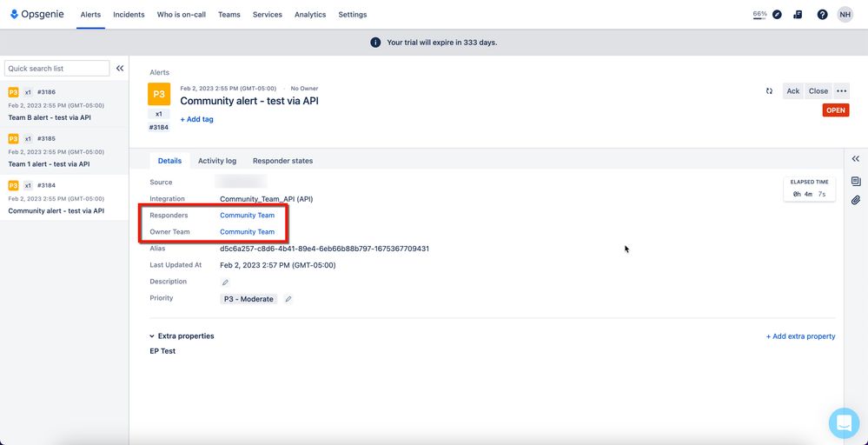This screenshot has height=445, width=868.
Task: Open the Owner Team Community Team link
Action: pos(247,232)
